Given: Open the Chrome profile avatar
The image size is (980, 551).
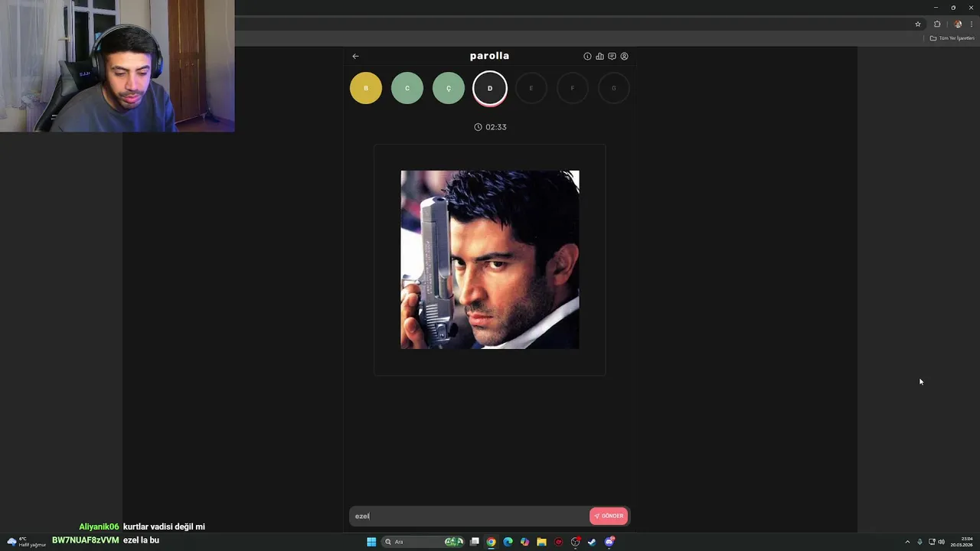Looking at the screenshot, I should tap(958, 24).
